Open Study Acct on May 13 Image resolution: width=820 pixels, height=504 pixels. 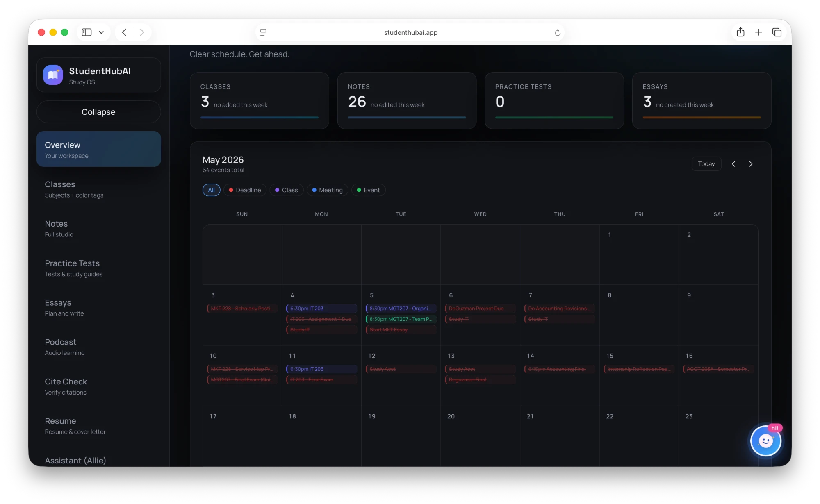tap(481, 369)
